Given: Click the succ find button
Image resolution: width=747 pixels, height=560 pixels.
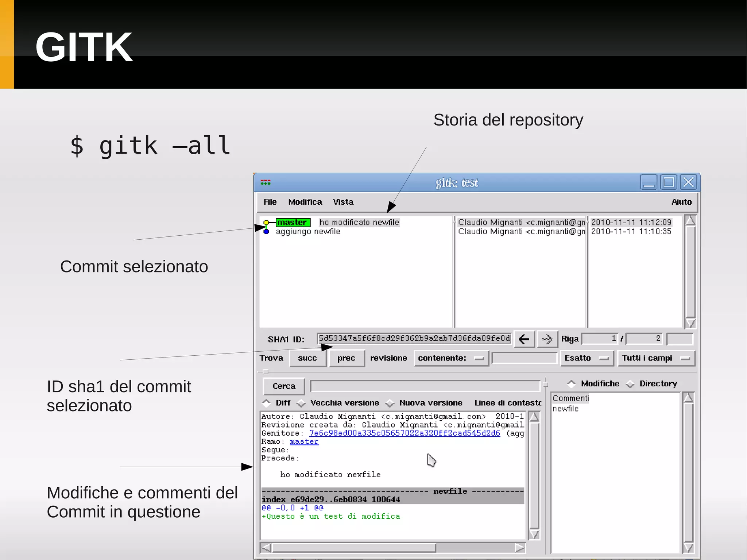Looking at the screenshot, I should [x=307, y=358].
